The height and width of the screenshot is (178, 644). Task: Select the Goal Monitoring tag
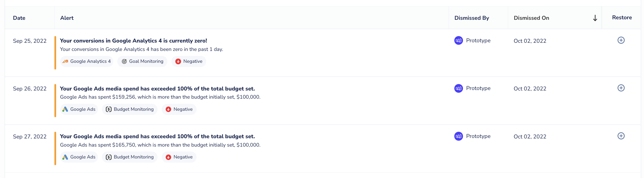tap(142, 62)
